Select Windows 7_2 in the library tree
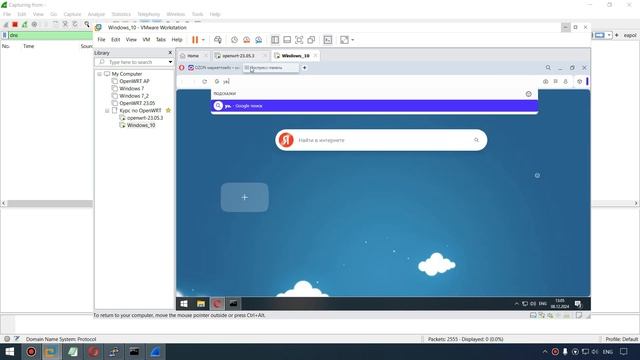Screen dimensions: 640x360 coord(134,96)
